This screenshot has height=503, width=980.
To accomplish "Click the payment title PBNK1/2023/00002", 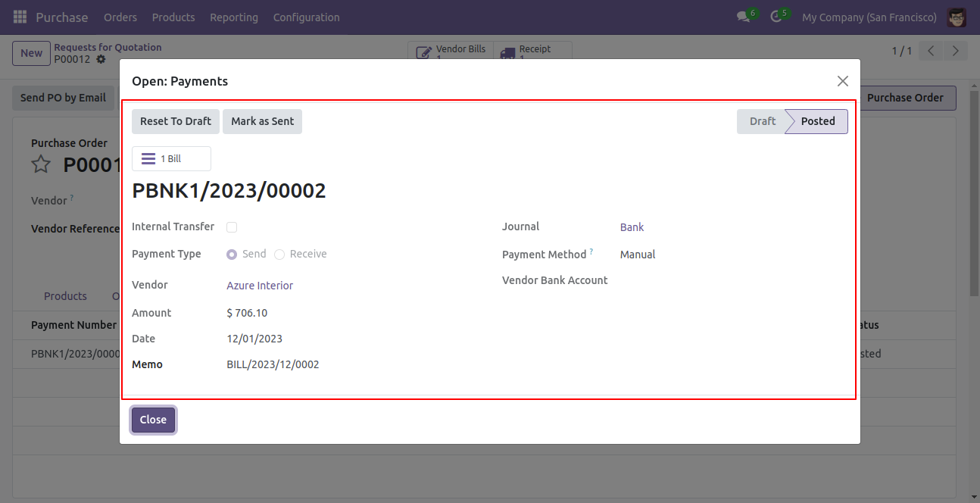I will click(x=229, y=191).
